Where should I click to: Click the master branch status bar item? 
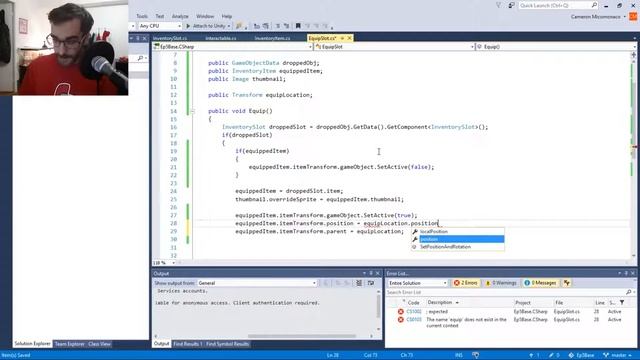tap(617, 355)
